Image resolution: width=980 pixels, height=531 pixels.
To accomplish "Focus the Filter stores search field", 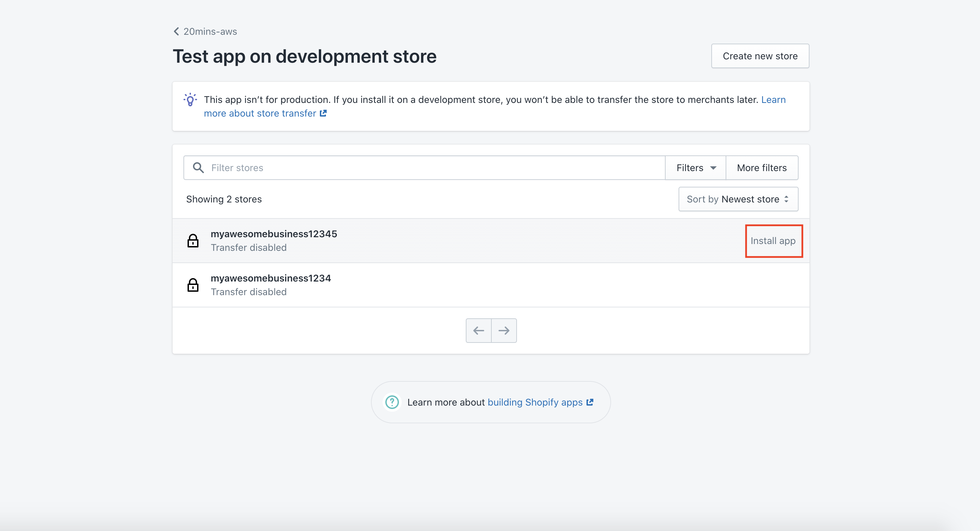I will click(424, 168).
